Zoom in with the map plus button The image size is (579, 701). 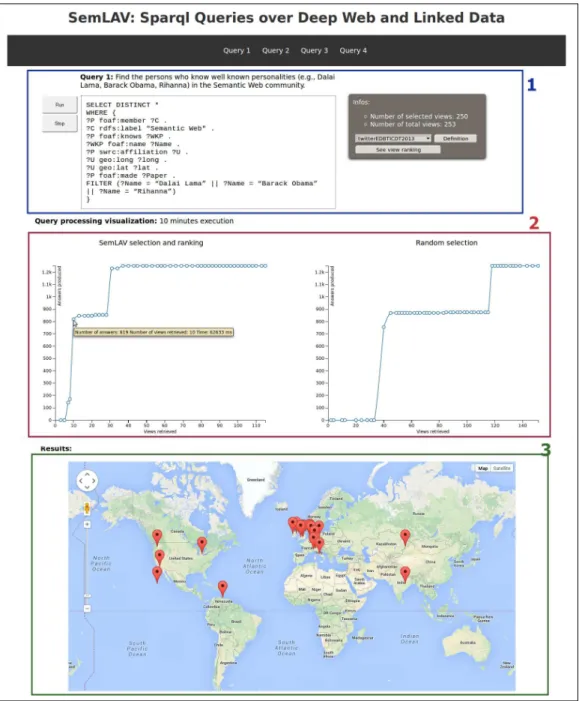[x=87, y=524]
